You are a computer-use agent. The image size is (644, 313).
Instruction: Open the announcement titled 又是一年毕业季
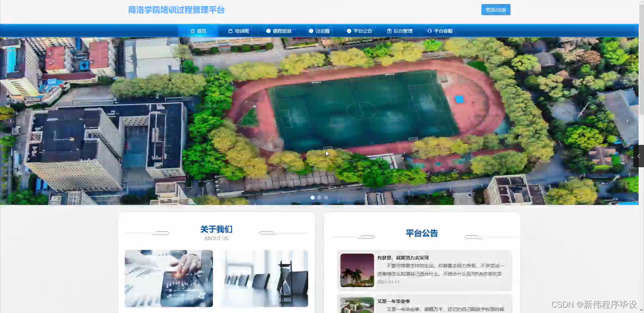click(x=394, y=301)
